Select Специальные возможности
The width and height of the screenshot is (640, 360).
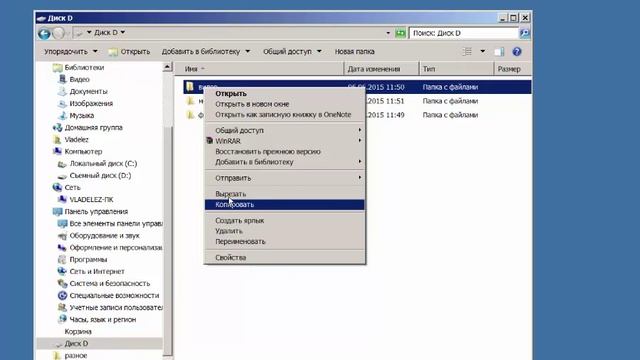(114, 296)
